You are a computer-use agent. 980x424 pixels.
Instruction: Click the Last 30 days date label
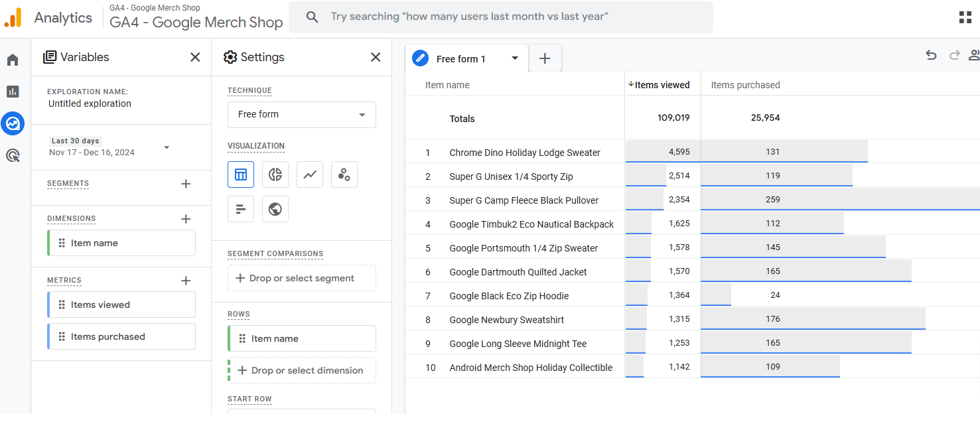pos(76,141)
